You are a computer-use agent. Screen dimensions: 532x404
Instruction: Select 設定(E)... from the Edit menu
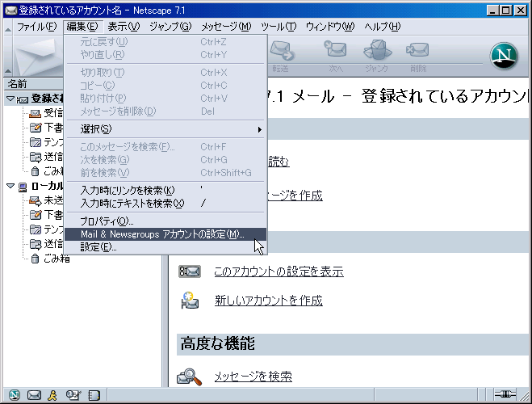click(98, 247)
